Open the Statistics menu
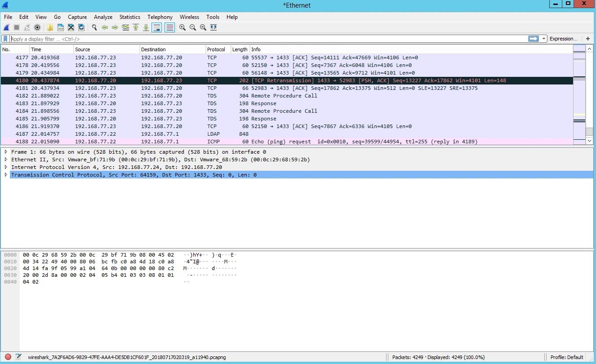Viewport: 596px width, 364px height. click(129, 17)
